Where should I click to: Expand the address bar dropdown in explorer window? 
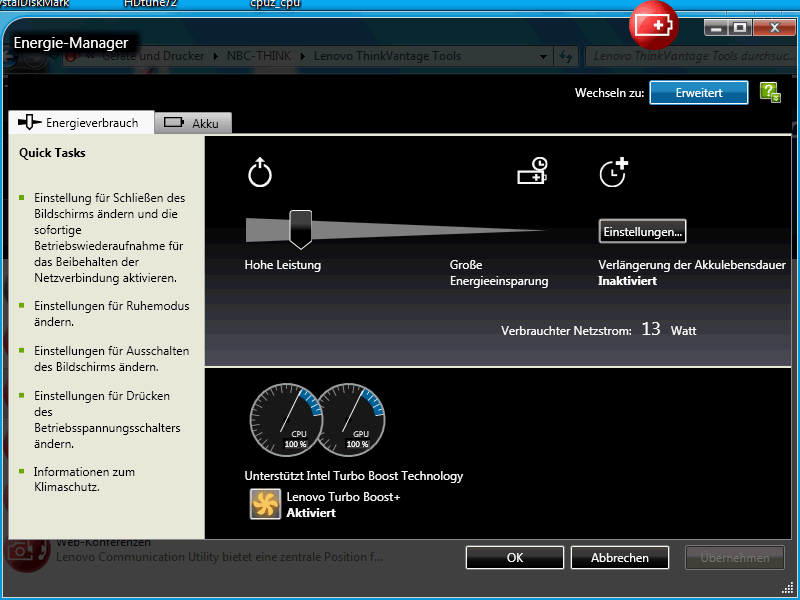543,56
